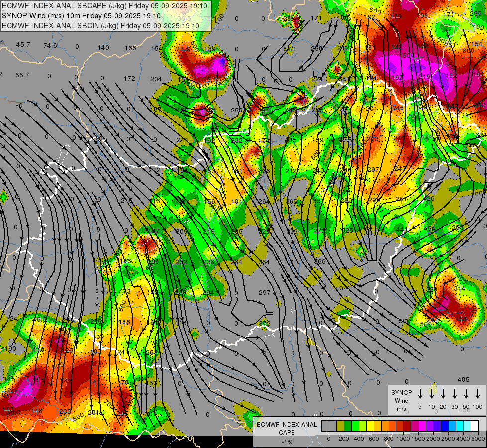Click the 100 m/s wind arrow in legend

478,394
